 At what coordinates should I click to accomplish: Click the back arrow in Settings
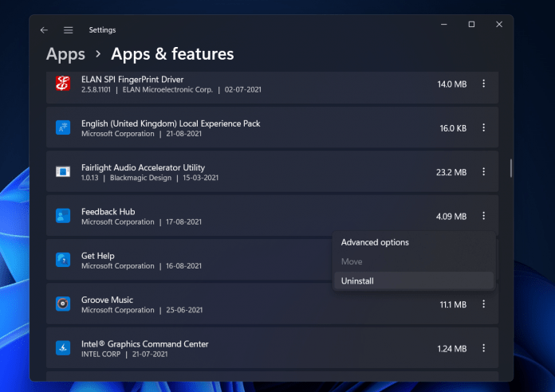[44, 30]
